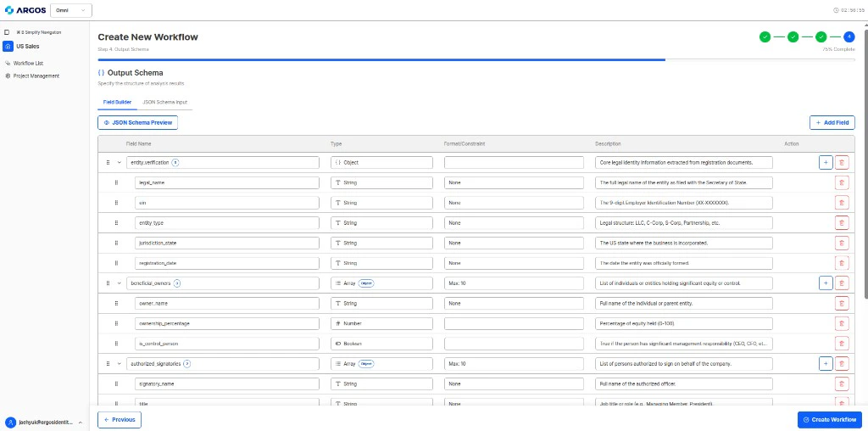Grab drag handle of ownership_percentage row
868x431 pixels.
[x=116, y=323]
